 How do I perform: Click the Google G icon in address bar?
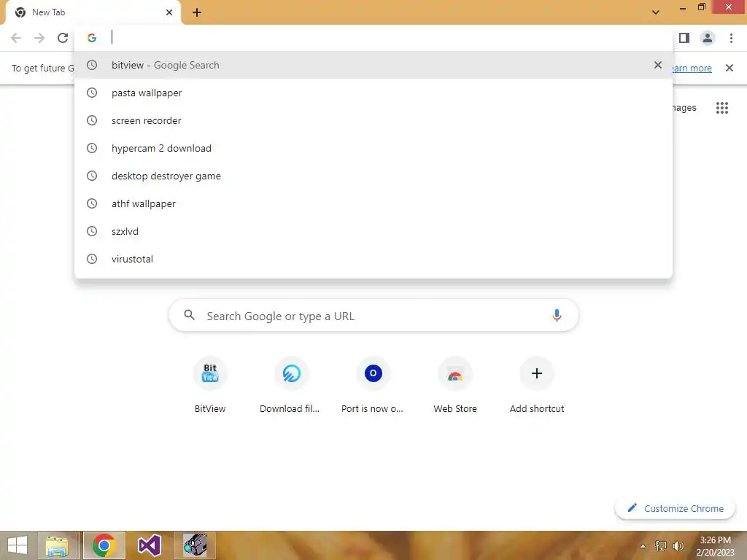(92, 38)
